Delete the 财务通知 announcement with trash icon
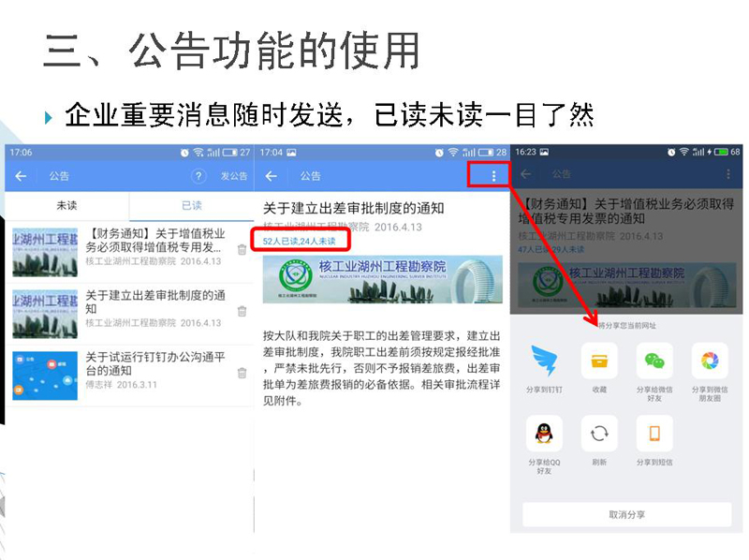 click(242, 249)
